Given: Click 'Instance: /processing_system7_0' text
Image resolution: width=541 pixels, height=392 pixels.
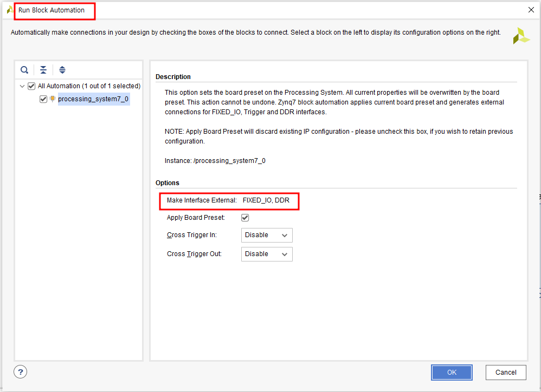Looking at the screenshot, I should click(x=215, y=161).
